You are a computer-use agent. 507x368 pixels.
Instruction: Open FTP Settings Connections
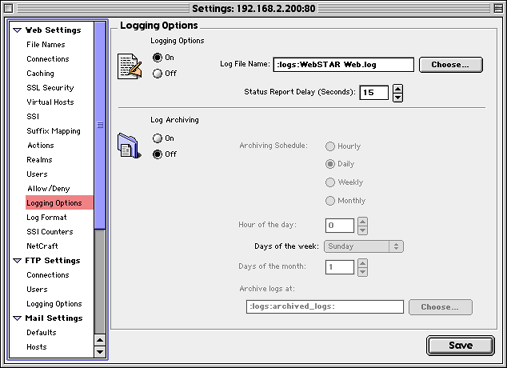tap(48, 275)
